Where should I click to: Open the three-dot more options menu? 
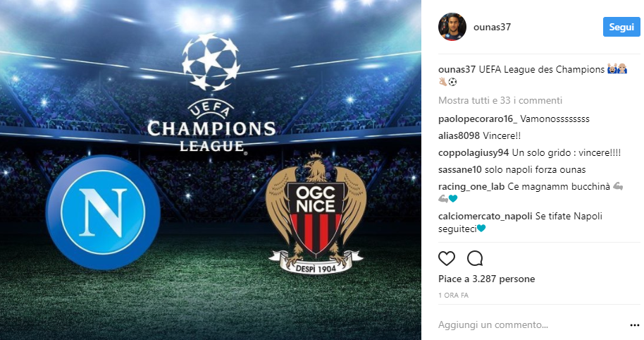635,325
